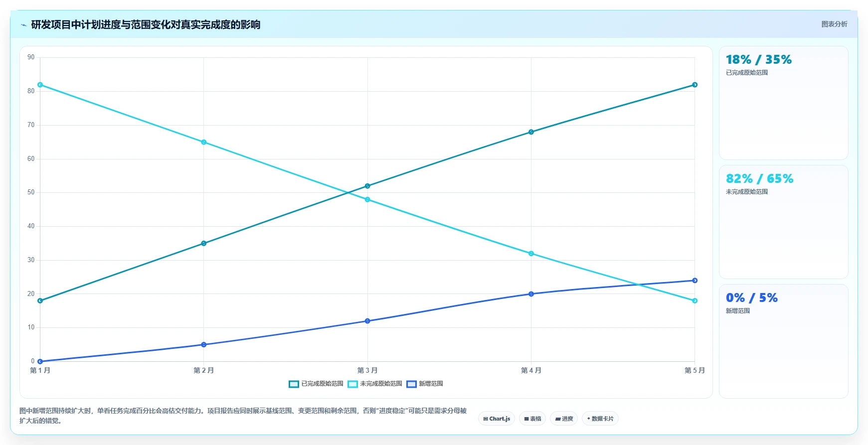Click the y-axis value 50

pos(31,192)
